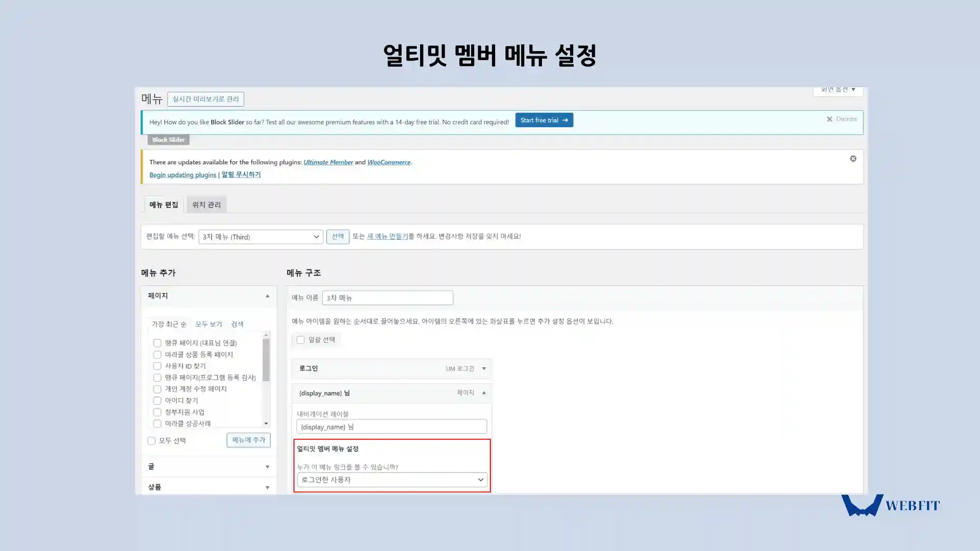
Task: Click the dropdown arrow on 페이지 expander
Action: (267, 295)
